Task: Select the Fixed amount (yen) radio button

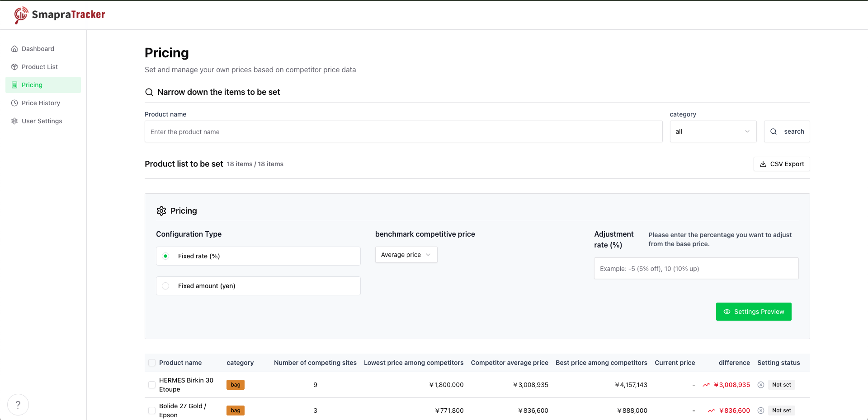Action: [165, 285]
